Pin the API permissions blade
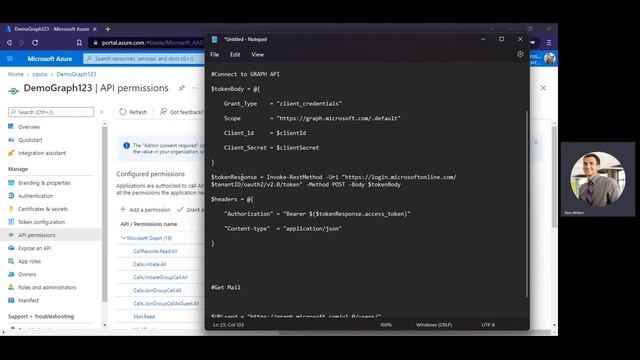The width and height of the screenshot is (640, 360). click(x=182, y=88)
